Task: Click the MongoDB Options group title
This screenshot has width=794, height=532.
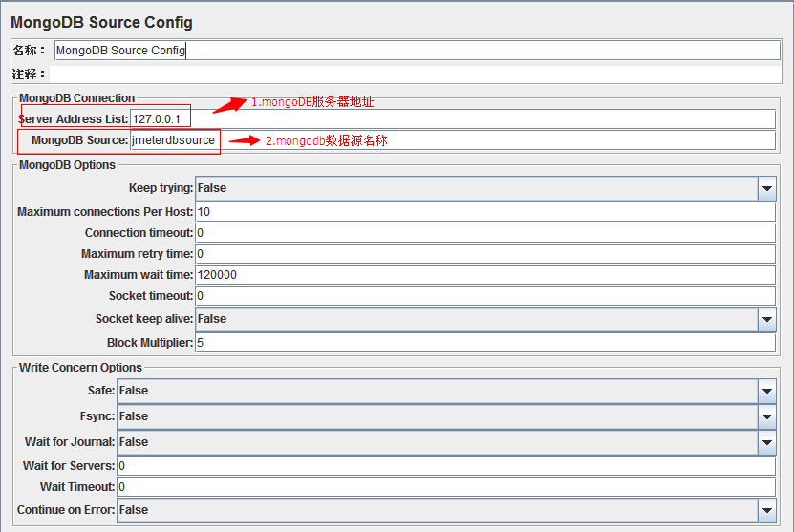Action: click(x=67, y=165)
